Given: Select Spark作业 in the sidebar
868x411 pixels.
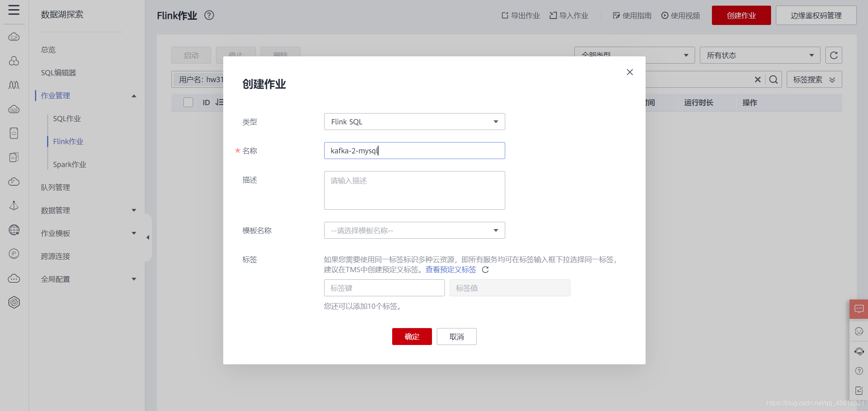Looking at the screenshot, I should tap(70, 164).
